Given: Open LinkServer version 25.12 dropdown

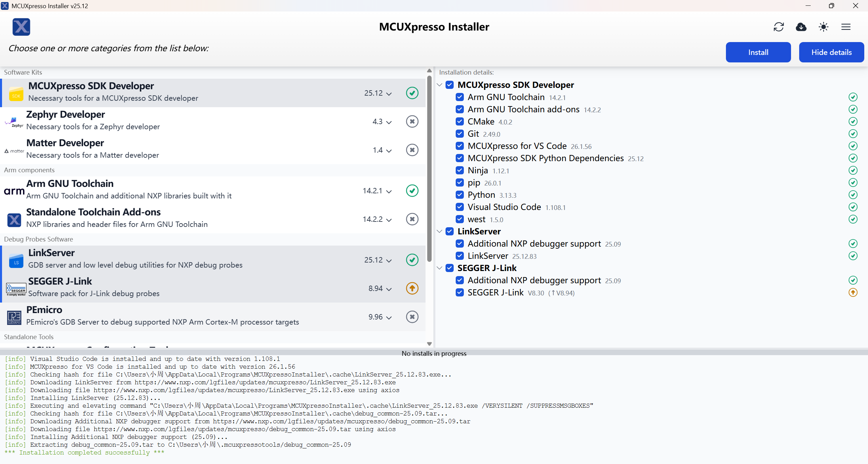Looking at the screenshot, I should point(378,260).
